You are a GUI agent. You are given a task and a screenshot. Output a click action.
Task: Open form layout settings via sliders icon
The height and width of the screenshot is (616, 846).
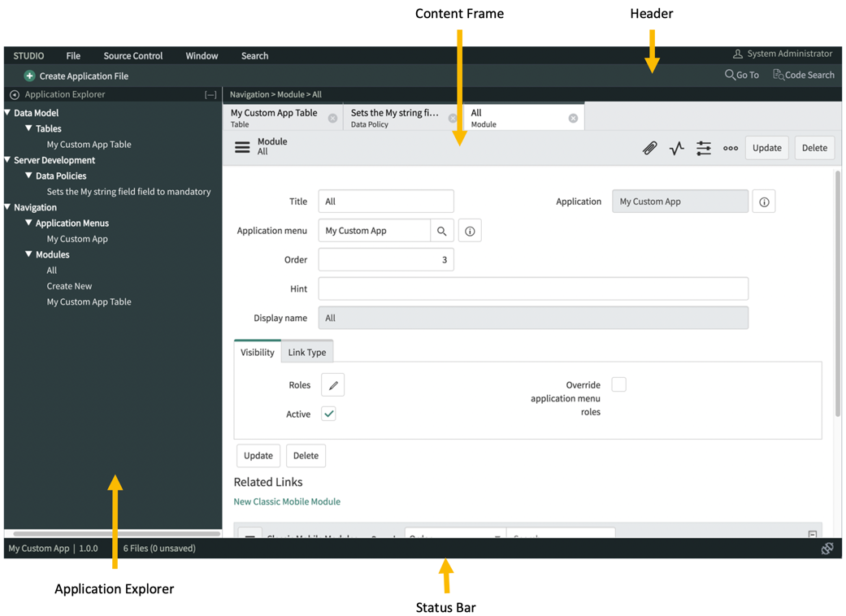click(x=703, y=148)
